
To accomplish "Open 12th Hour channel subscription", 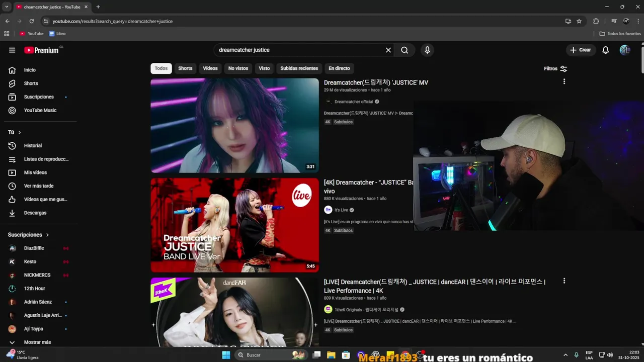I will pos(39,289).
